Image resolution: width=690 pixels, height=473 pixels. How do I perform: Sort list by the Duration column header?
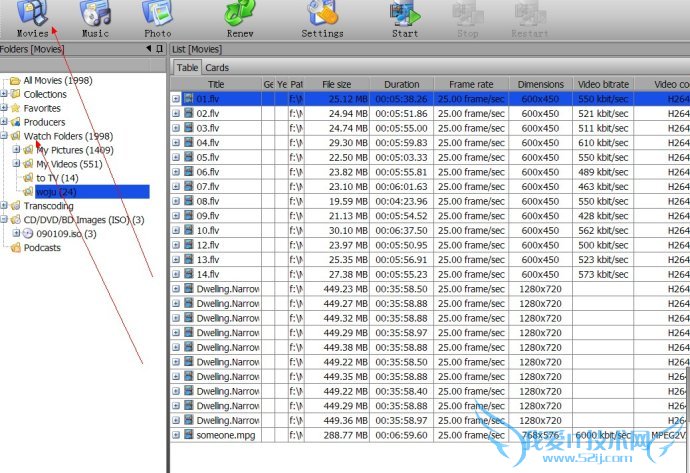coord(402,85)
